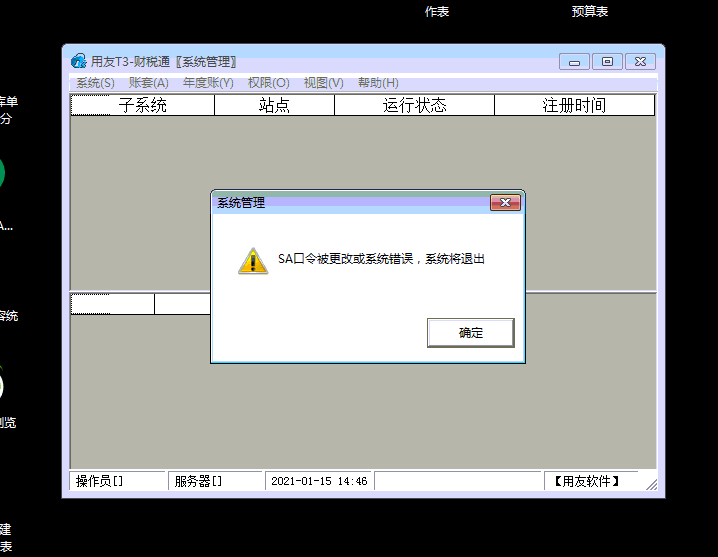Open the 视图(V) menu
Screen dimensions: 718x557
[323, 83]
